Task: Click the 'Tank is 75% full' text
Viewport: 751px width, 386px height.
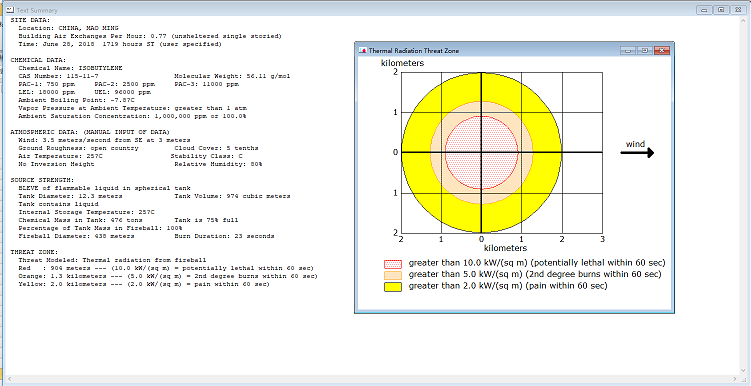Action: (206, 220)
